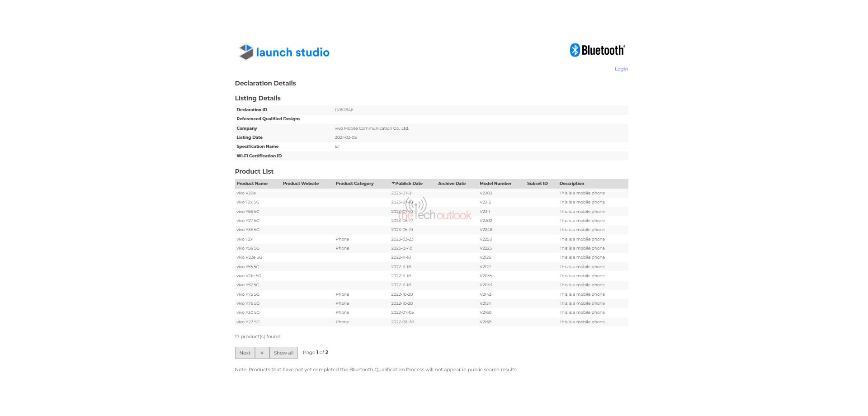868x416 pixels.
Task: Click the Declaration Details heading
Action: 265,83
